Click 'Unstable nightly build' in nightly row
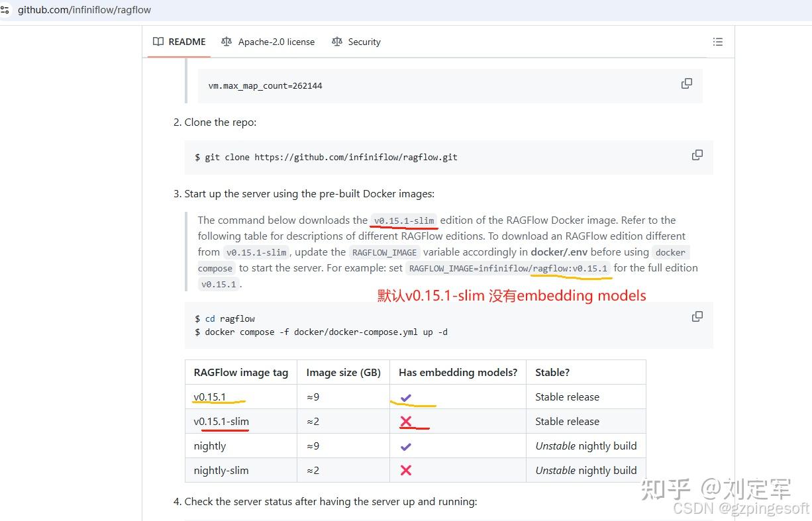Screen dimensions: 812x521 tap(586, 446)
